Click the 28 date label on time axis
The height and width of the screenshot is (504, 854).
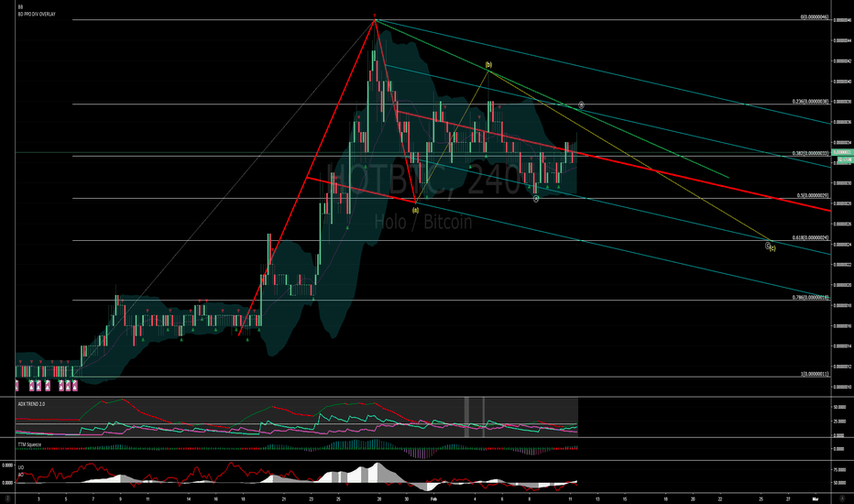tap(379, 499)
